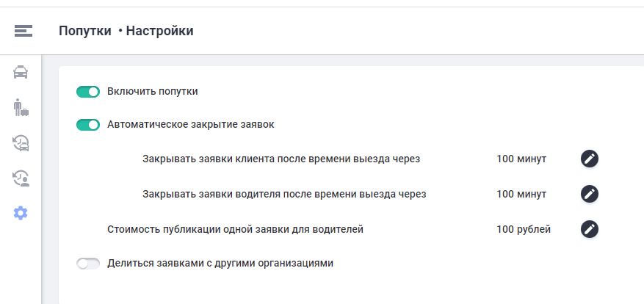
Task: Enable sharing requests with other organizations
Action: click(88, 264)
